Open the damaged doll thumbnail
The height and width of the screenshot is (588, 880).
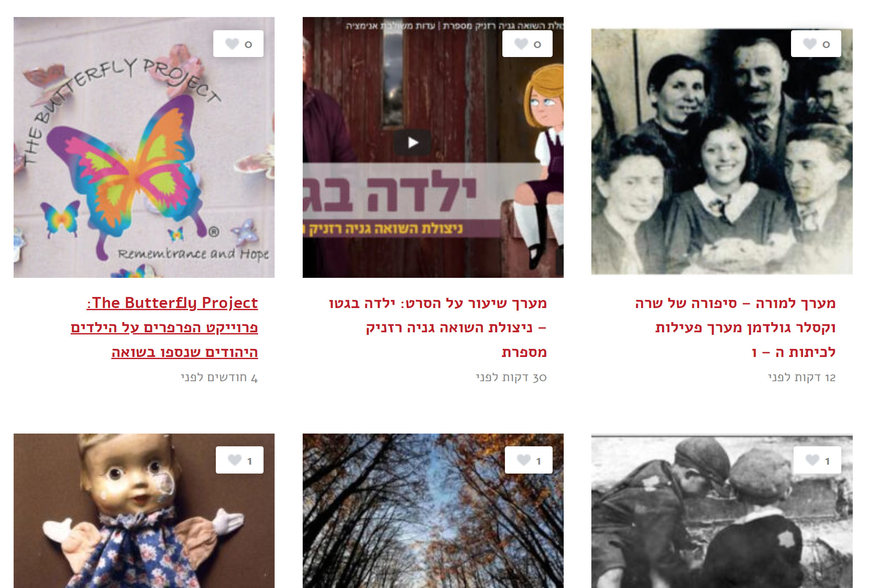coord(144,511)
